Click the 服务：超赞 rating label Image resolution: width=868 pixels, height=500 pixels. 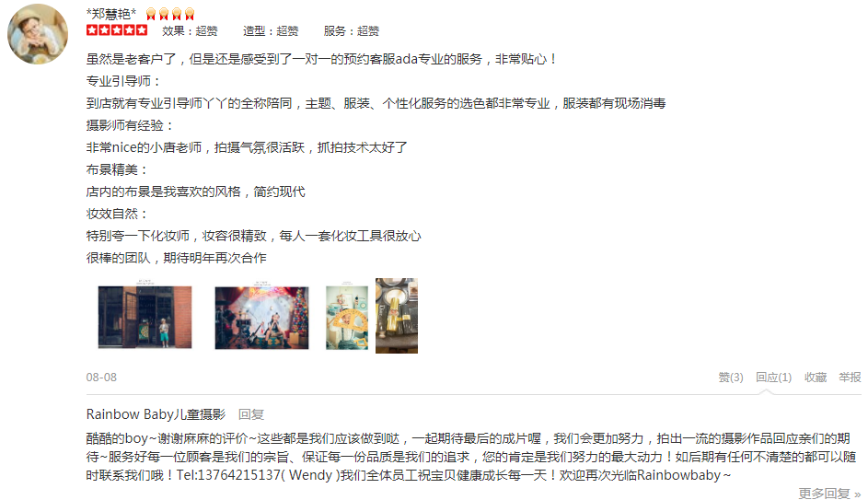coord(352,31)
